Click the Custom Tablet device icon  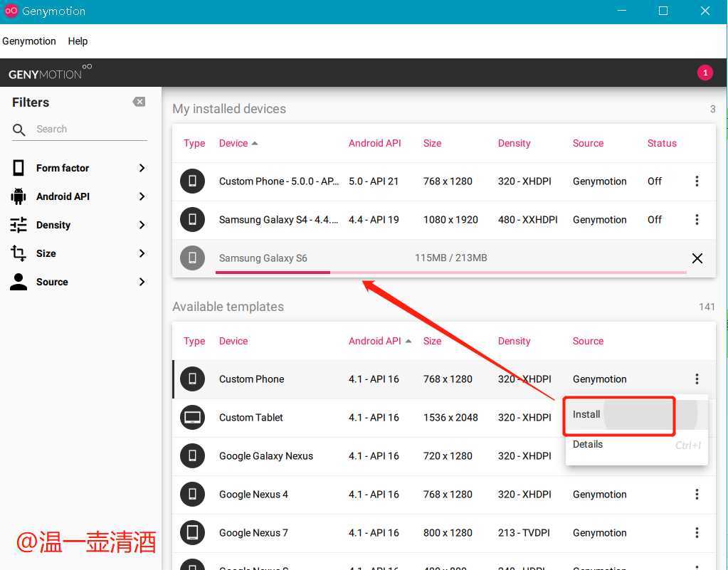pos(192,417)
